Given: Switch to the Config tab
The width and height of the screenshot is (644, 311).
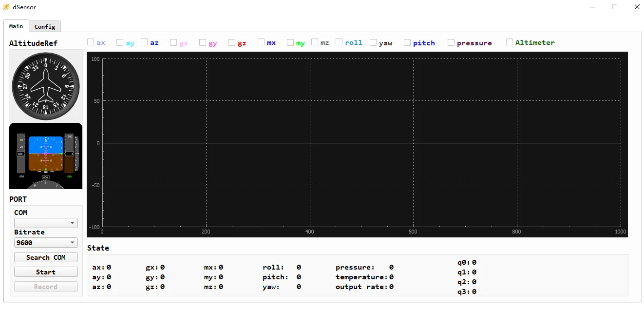Looking at the screenshot, I should (45, 27).
